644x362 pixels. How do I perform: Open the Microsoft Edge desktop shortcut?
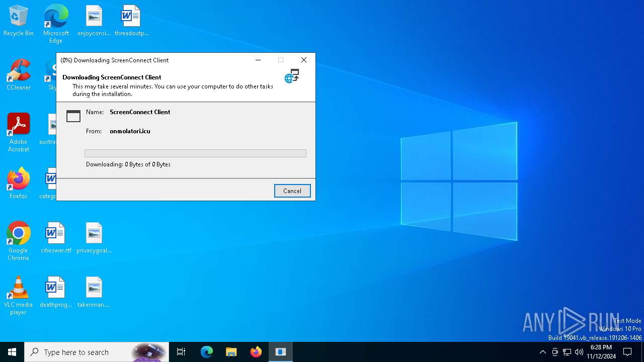56,24
